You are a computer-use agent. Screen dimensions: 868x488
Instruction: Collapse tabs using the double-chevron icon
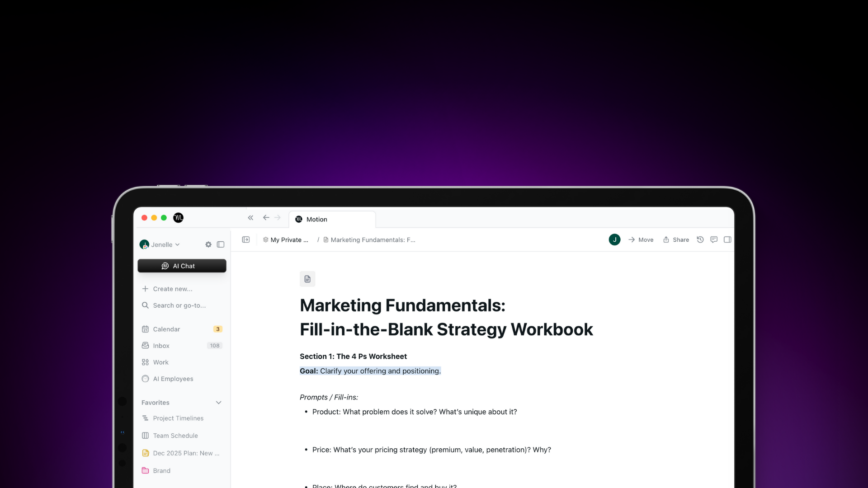(x=250, y=217)
